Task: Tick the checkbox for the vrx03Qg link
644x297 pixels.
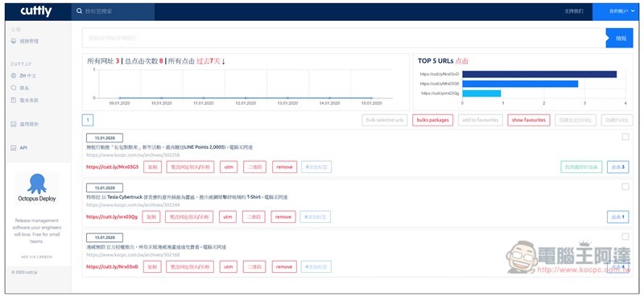Action: 625,187
